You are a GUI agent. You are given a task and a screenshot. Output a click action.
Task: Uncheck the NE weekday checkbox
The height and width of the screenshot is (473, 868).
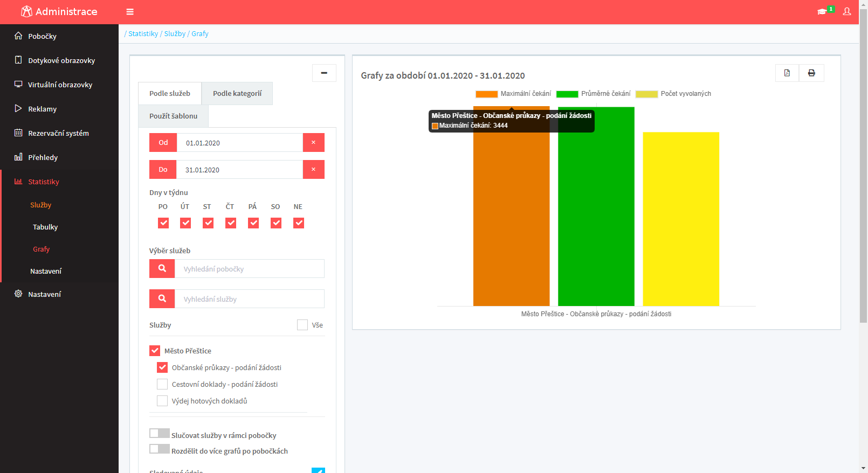299,223
